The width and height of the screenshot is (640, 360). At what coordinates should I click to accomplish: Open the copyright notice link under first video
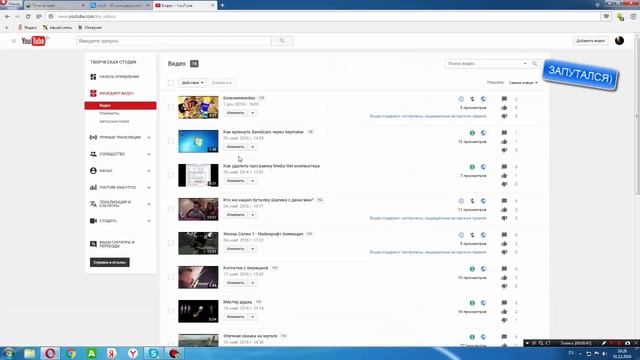428,116
